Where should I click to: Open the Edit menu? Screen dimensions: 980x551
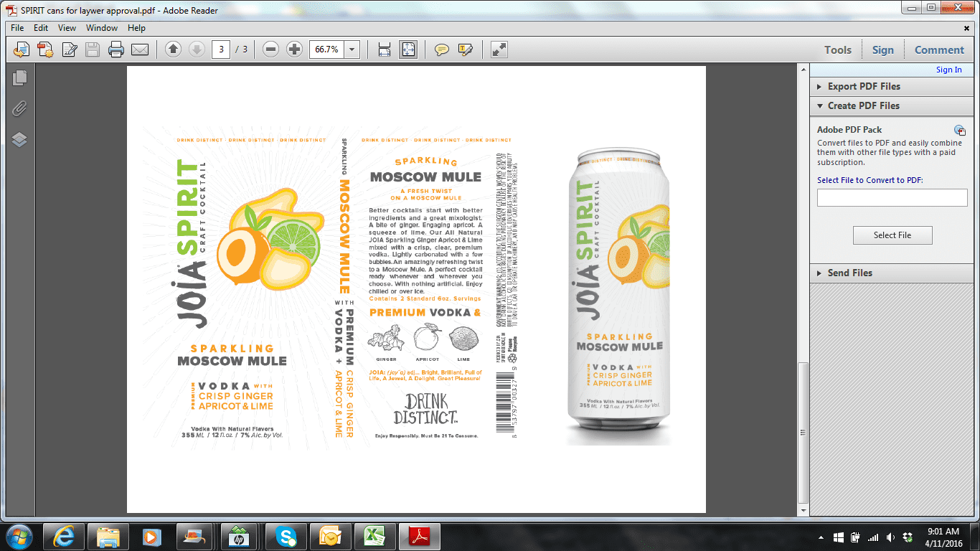(x=41, y=28)
